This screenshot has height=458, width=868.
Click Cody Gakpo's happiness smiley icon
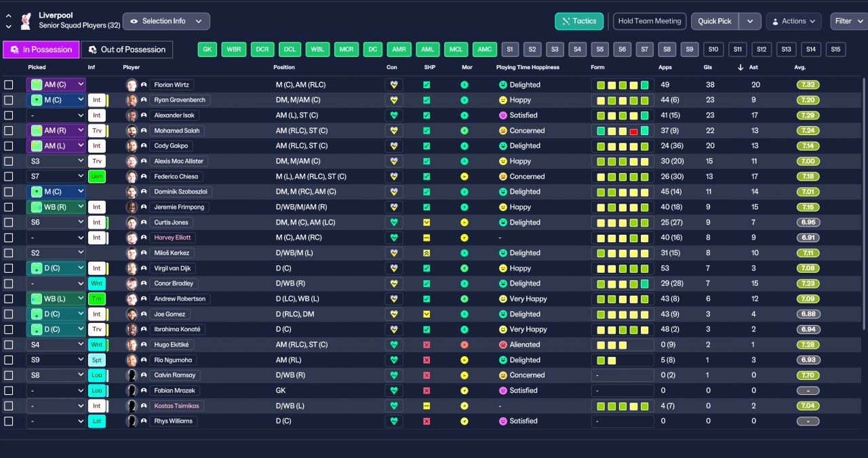click(x=503, y=146)
